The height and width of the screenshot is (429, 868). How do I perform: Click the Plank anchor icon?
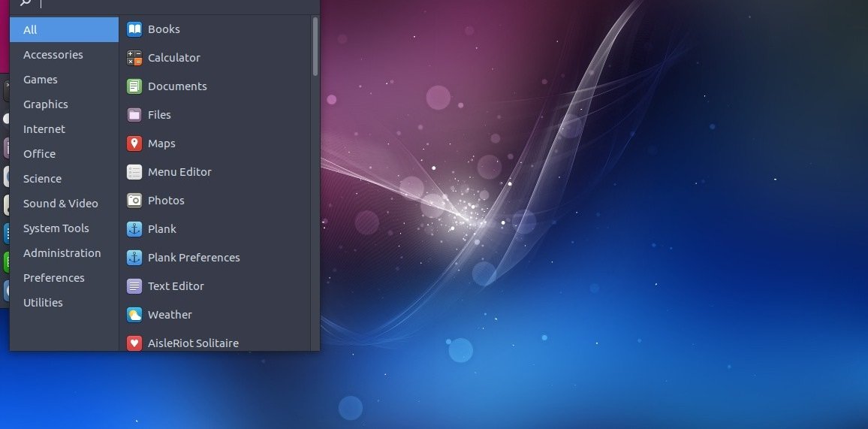[134, 229]
